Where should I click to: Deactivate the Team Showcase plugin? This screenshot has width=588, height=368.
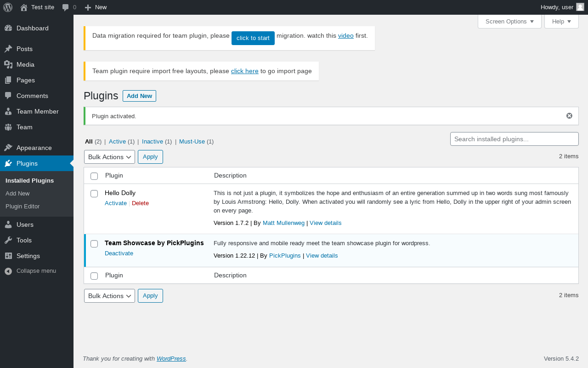coord(119,253)
